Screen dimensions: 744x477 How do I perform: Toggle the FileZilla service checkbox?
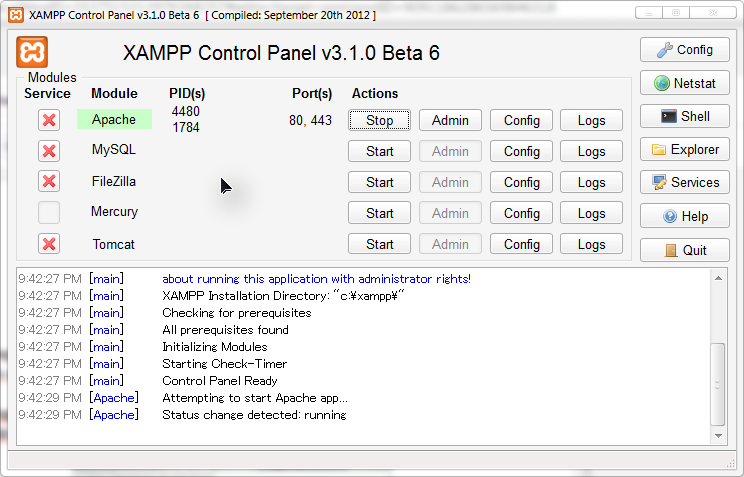coord(49,181)
